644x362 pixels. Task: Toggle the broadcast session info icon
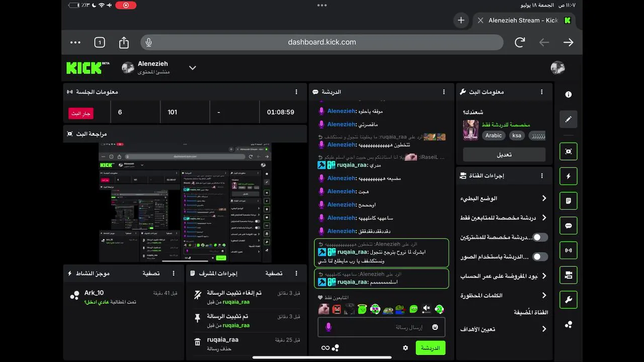(568, 250)
